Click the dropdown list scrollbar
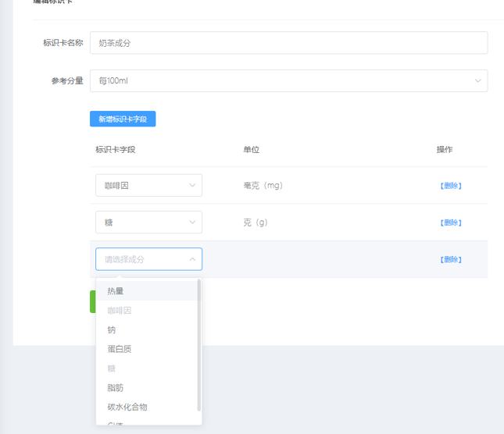Image resolution: width=504 pixels, height=434 pixels. (x=199, y=345)
